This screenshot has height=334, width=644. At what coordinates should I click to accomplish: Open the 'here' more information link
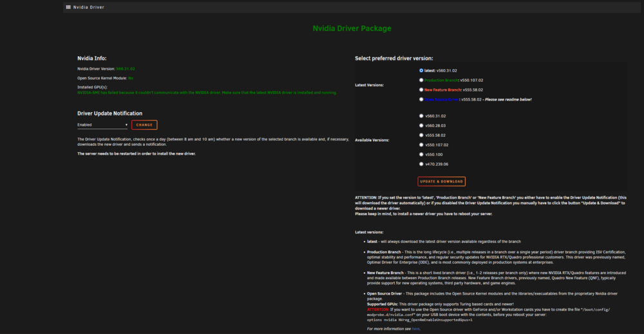(415, 329)
